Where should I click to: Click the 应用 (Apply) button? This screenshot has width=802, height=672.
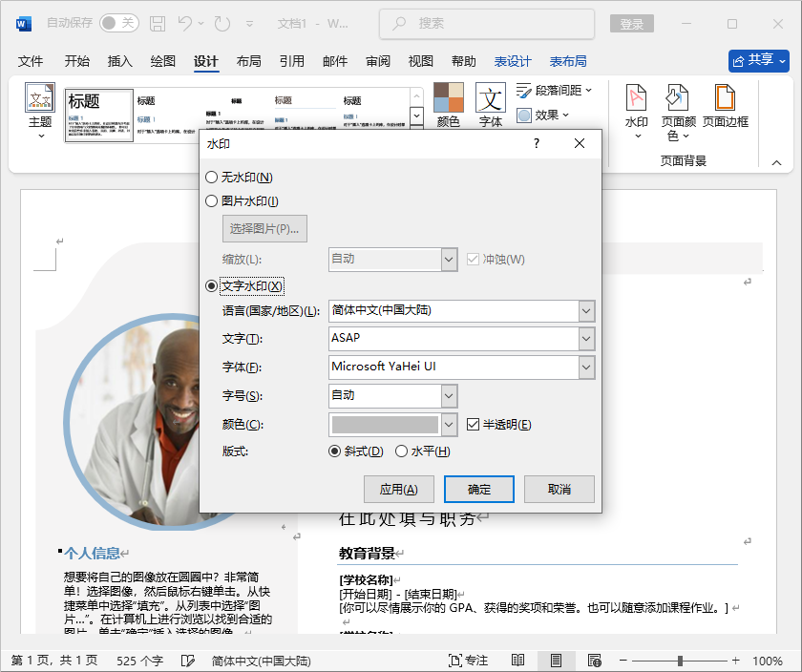click(400, 488)
